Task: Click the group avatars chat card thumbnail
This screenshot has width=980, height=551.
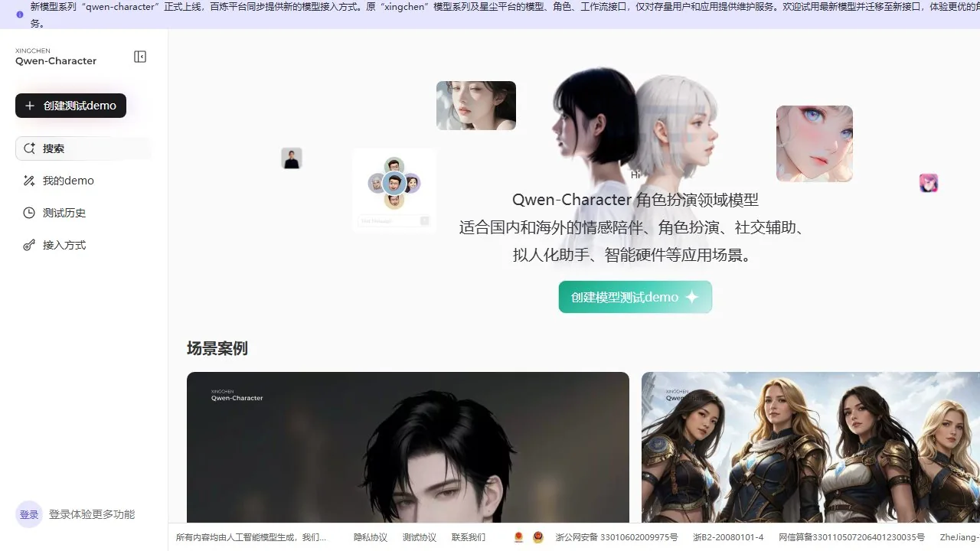Action: point(394,191)
